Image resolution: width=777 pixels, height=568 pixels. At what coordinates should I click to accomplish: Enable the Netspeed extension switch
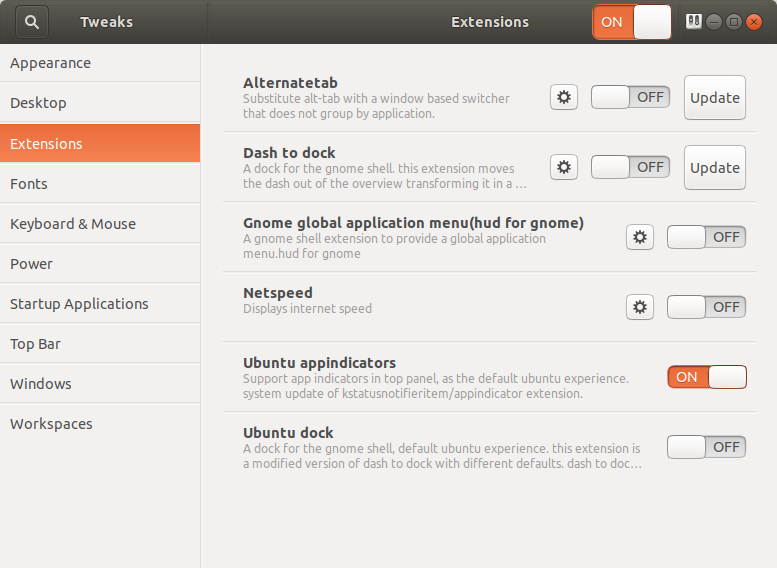coord(706,307)
